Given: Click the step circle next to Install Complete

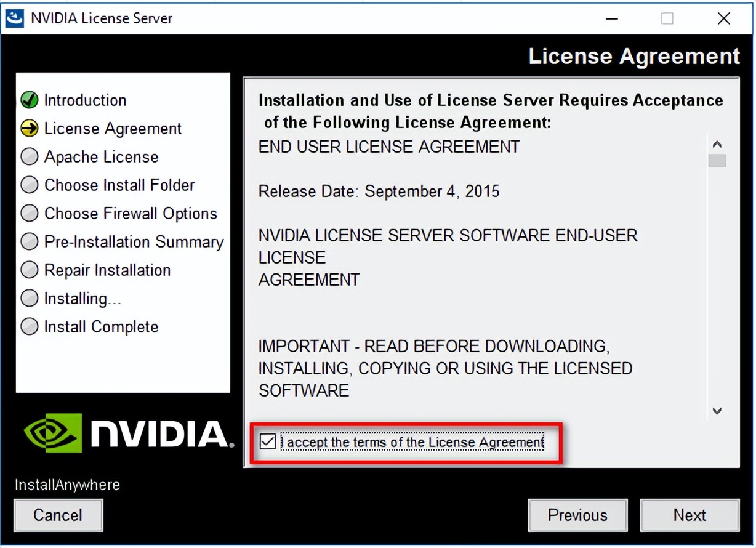Looking at the screenshot, I should click(30, 326).
